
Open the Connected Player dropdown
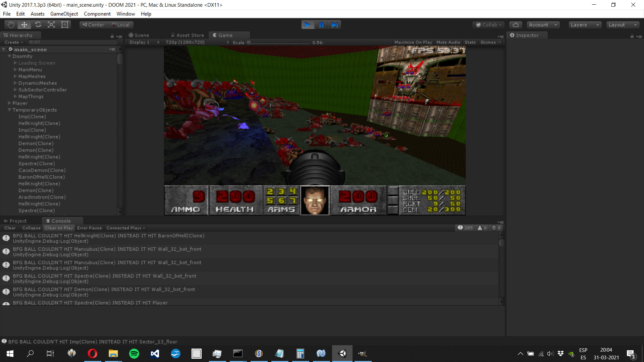(x=126, y=228)
